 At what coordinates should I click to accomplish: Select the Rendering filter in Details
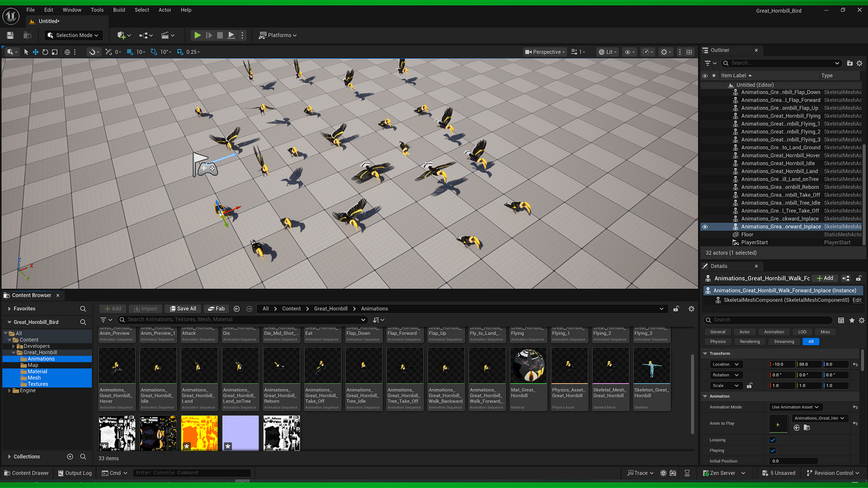tap(749, 342)
